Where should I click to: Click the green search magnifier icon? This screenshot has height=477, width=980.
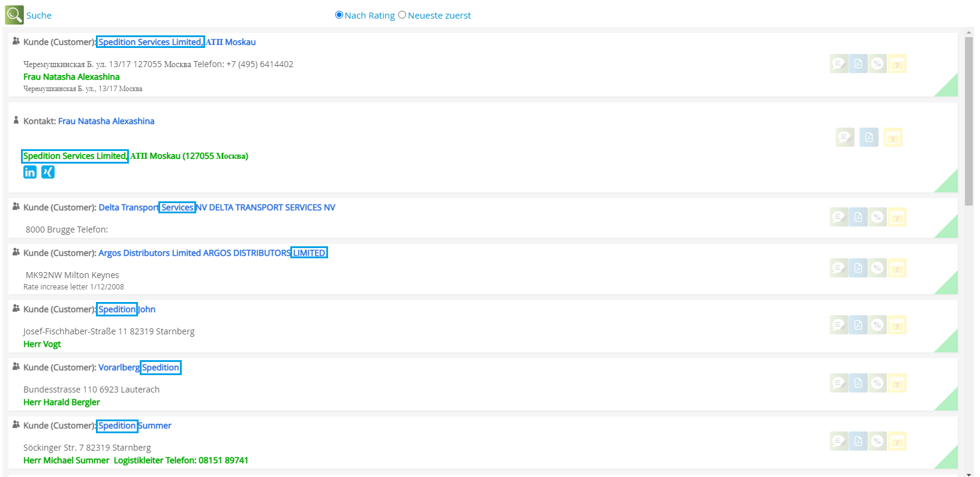[14, 15]
